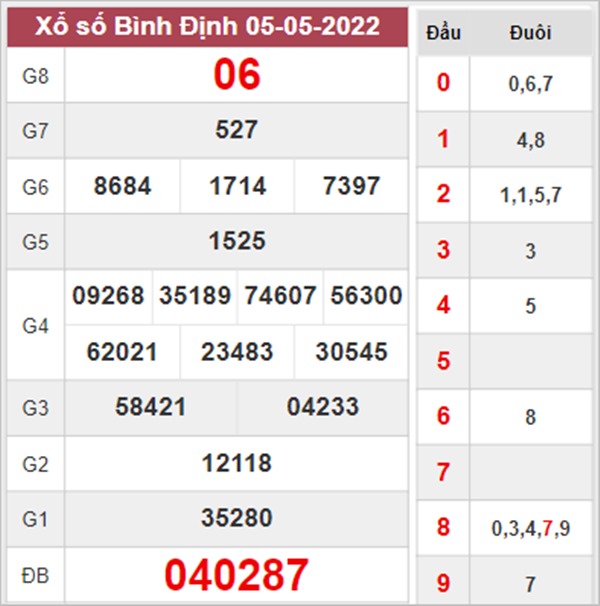This screenshot has height=606, width=600.
Task: Click head digit 2 in Đầu column
Action: pos(443,194)
